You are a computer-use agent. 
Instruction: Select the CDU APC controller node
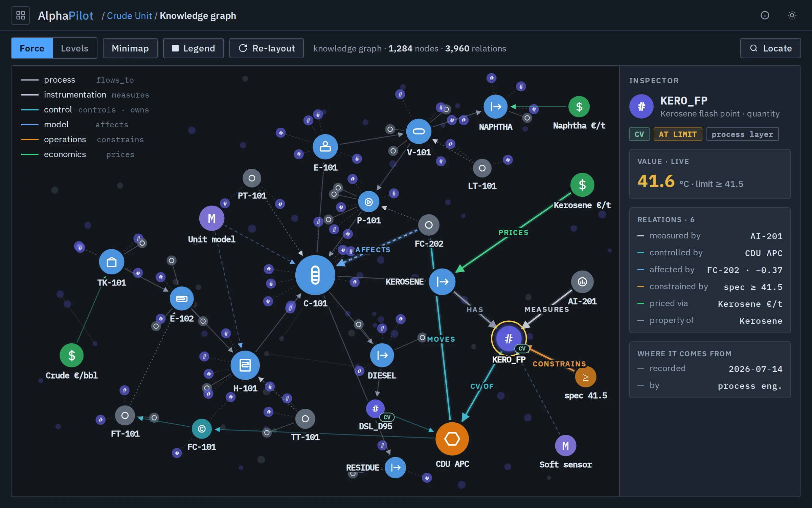pyautogui.click(x=452, y=439)
